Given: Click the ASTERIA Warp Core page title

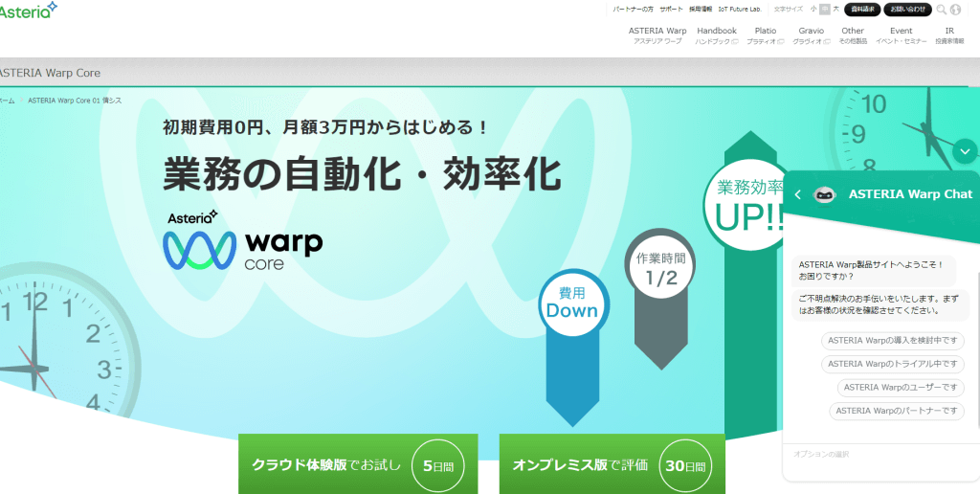Looking at the screenshot, I should click(x=50, y=73).
